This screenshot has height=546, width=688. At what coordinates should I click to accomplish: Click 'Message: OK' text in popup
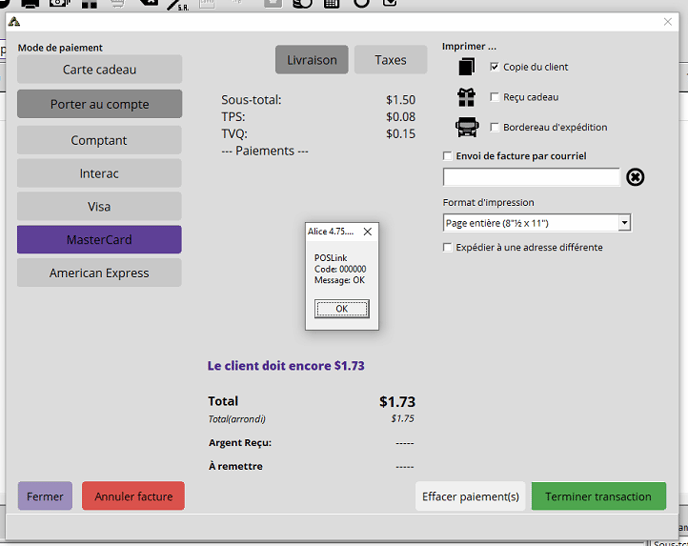click(x=339, y=280)
